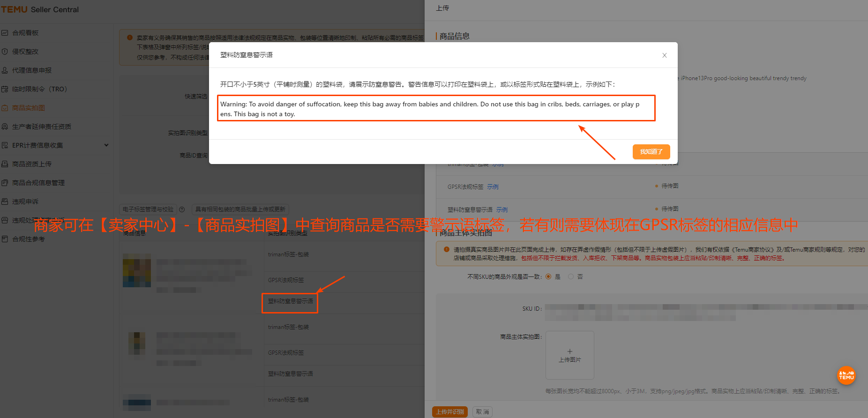Close the 塑料防窒息警示语 dialog with X

[664, 55]
